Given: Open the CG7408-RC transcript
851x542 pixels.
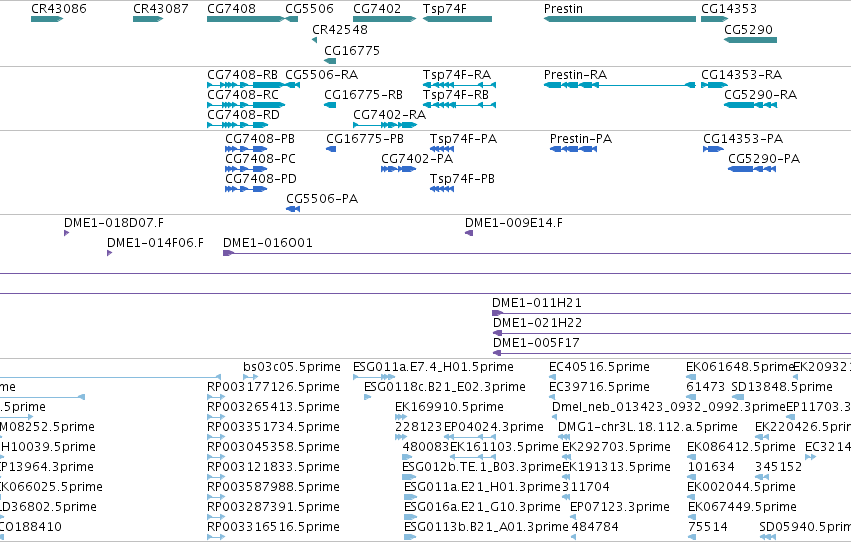Looking at the screenshot, I should click(246, 105).
